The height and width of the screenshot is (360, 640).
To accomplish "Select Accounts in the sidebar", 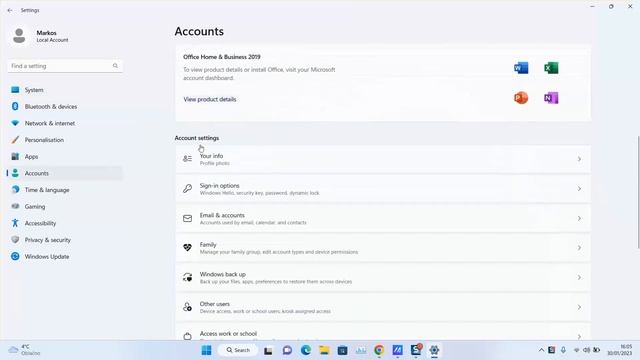I will click(65, 173).
